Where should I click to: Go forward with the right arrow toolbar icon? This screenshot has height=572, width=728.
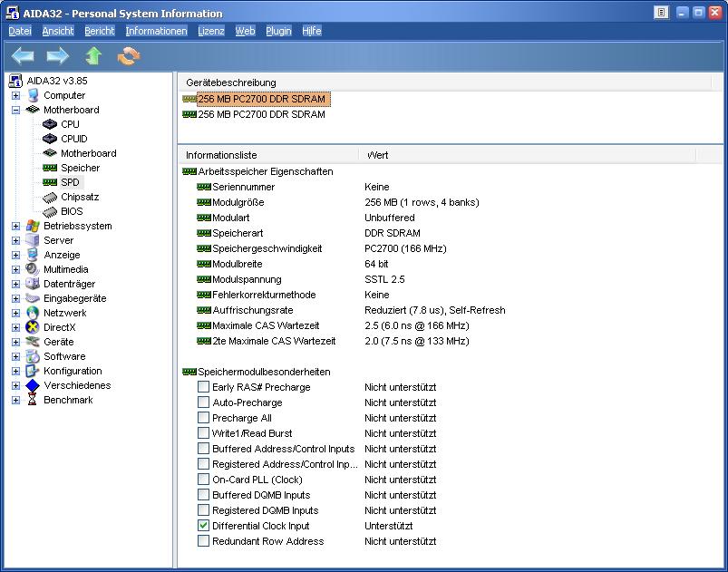[x=58, y=56]
